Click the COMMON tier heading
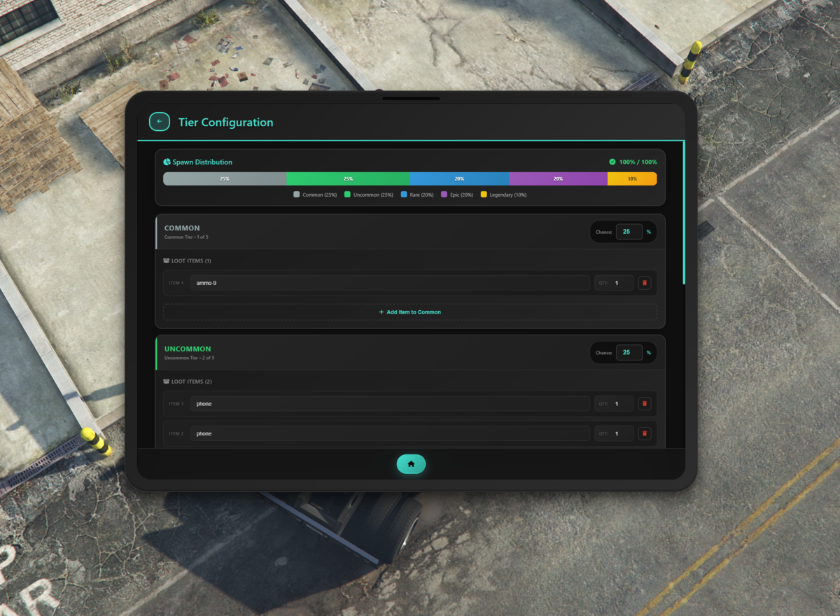Screen dimensions: 840x616 [182, 228]
